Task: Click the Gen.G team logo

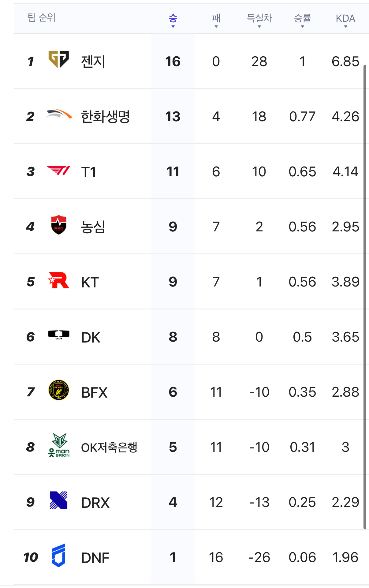Action: click(59, 59)
